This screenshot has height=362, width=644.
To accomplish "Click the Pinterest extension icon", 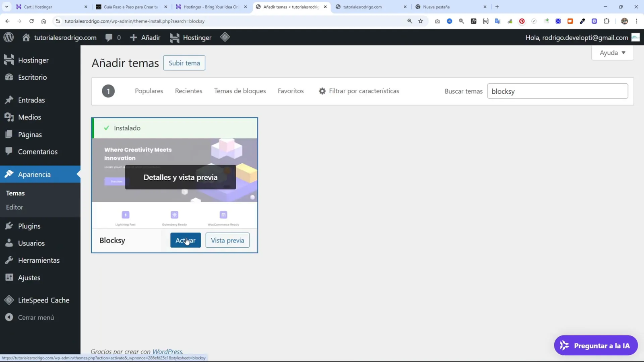I will (522, 21).
